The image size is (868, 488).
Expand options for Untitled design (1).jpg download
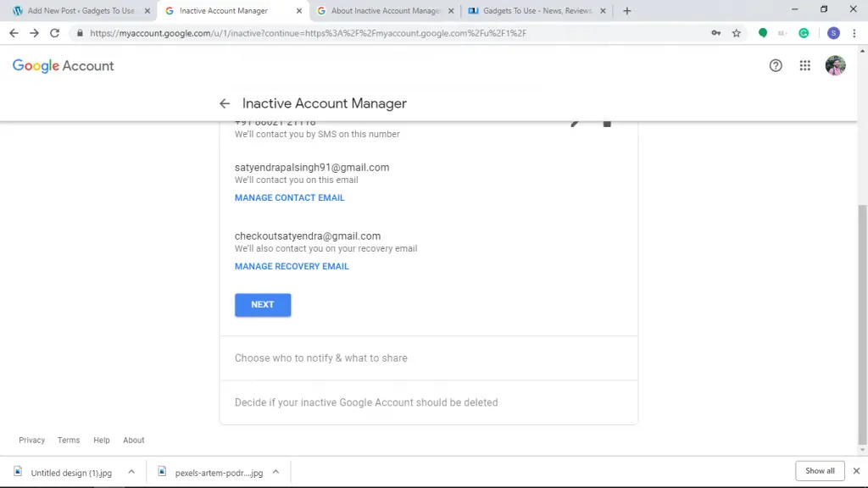(x=131, y=472)
